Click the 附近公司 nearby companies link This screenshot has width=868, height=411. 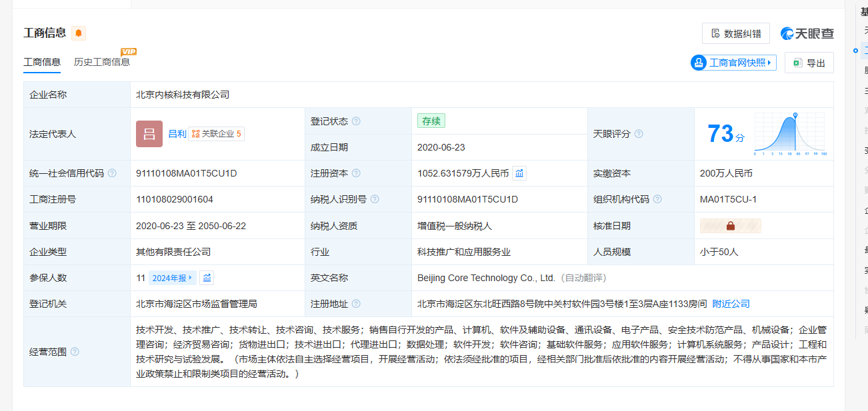(x=731, y=304)
